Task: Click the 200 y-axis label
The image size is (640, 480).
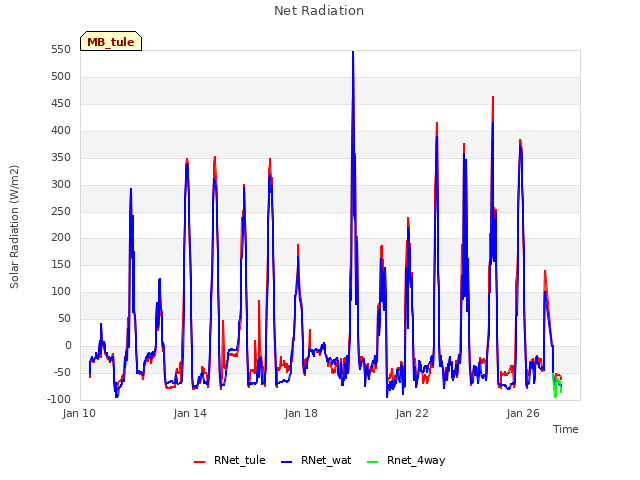Action: pos(61,238)
